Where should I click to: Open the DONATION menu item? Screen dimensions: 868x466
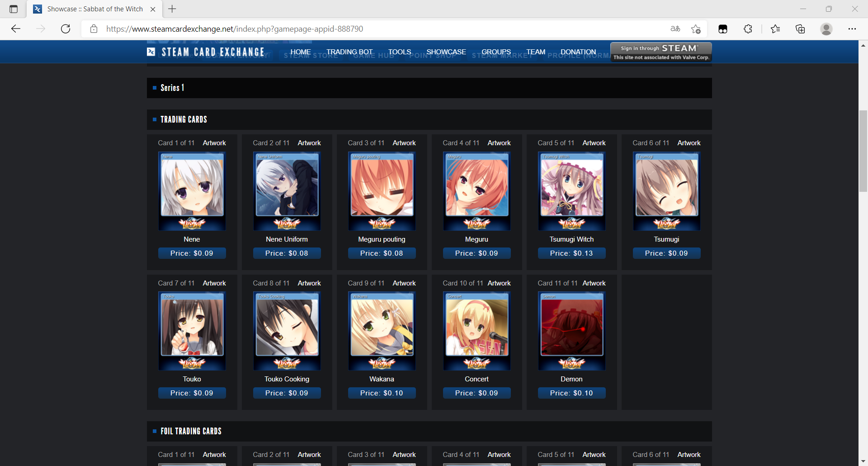tap(578, 52)
